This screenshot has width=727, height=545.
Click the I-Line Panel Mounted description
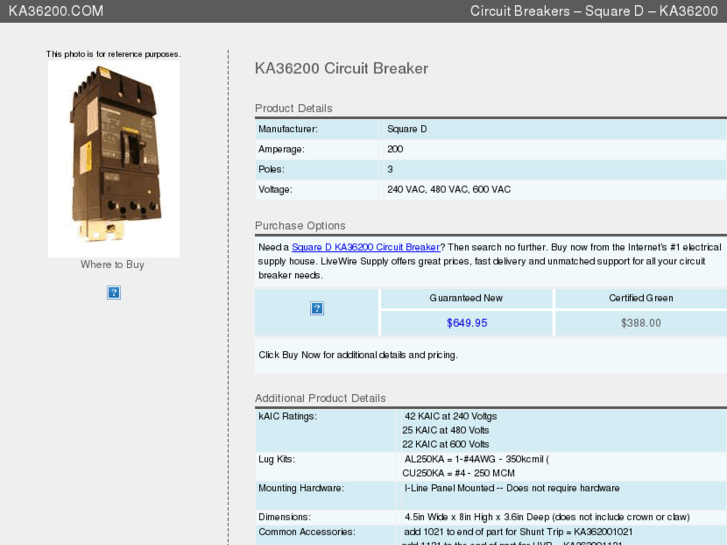point(512,488)
